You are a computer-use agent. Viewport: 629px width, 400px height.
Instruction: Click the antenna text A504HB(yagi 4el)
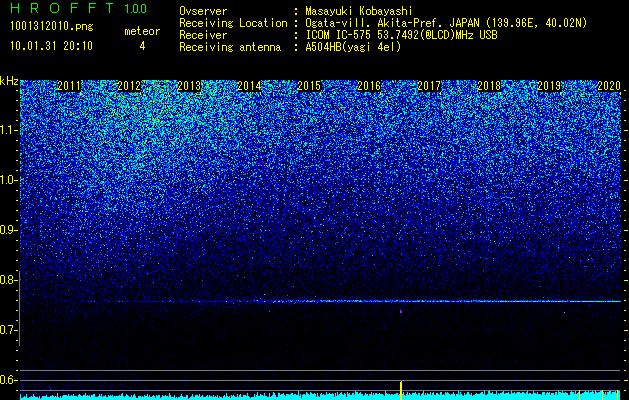pos(353,47)
